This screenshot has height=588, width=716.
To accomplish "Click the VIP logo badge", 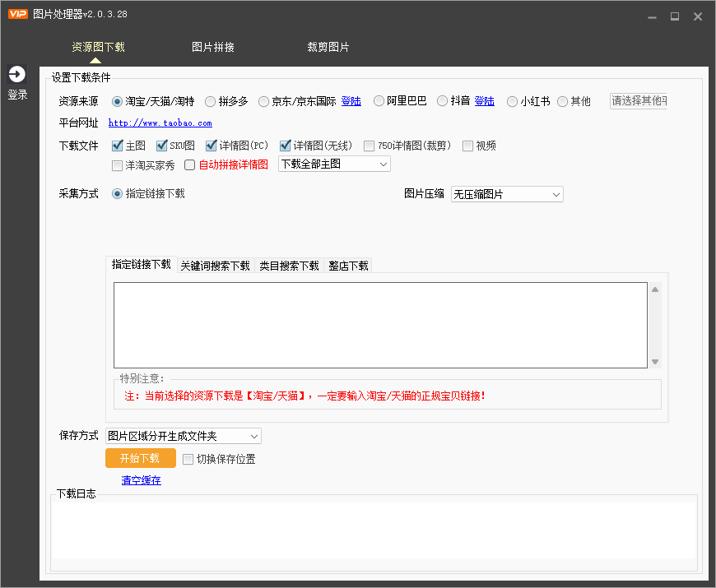I will [18, 14].
